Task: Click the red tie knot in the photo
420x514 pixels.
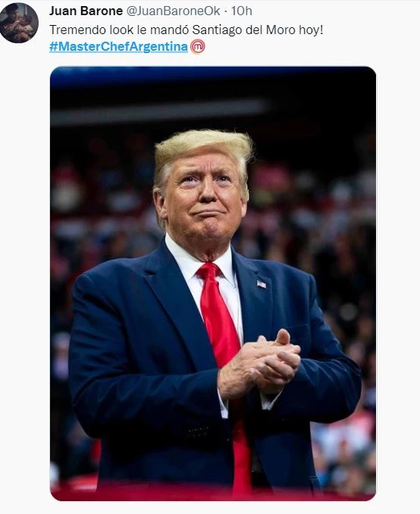Action: pyautogui.click(x=208, y=273)
